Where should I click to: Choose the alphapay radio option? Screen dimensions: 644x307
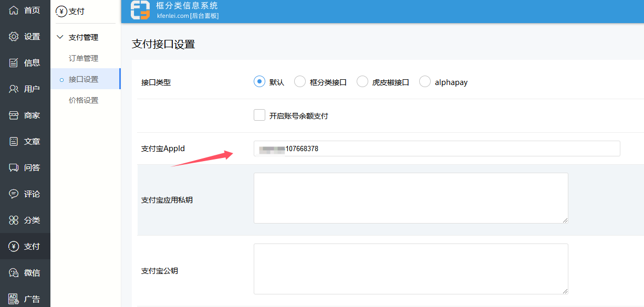coord(425,82)
